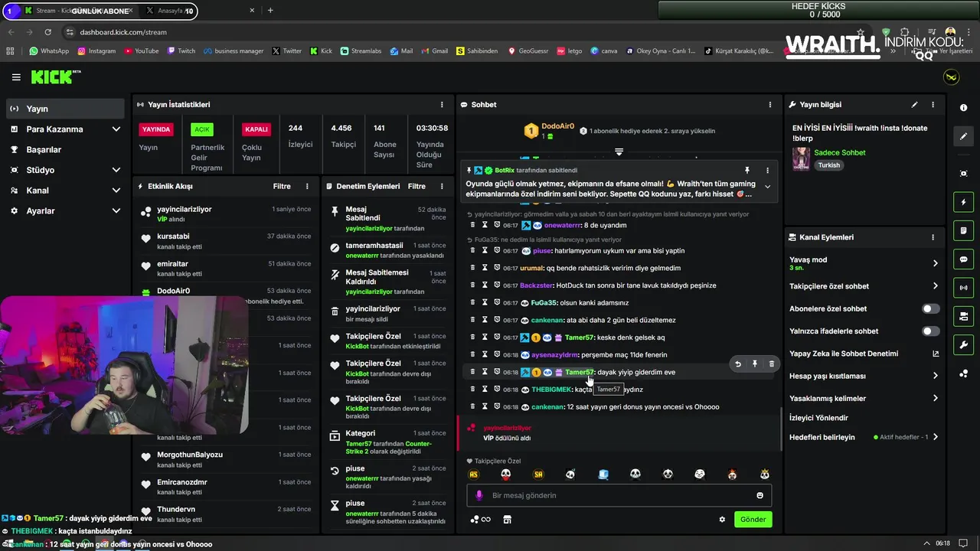Image resolution: width=980 pixels, height=551 pixels.
Task: Open Takipçilere özel sohbet options chevron
Action: click(x=935, y=286)
